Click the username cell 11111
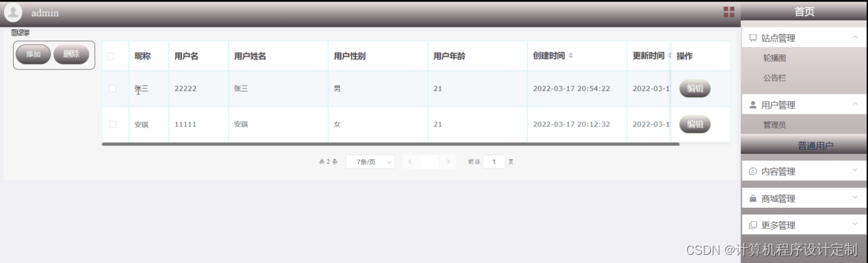Screen dimensions: 868x263 tap(186, 124)
